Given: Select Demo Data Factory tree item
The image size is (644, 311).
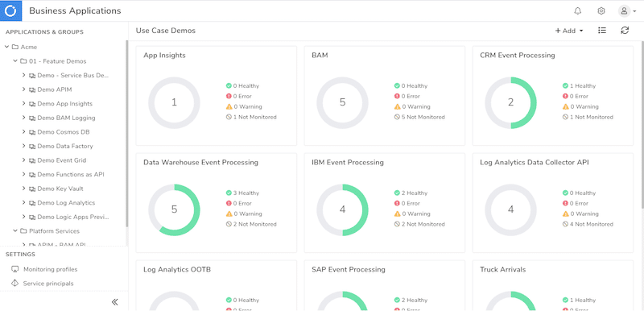Looking at the screenshot, I should click(65, 147).
